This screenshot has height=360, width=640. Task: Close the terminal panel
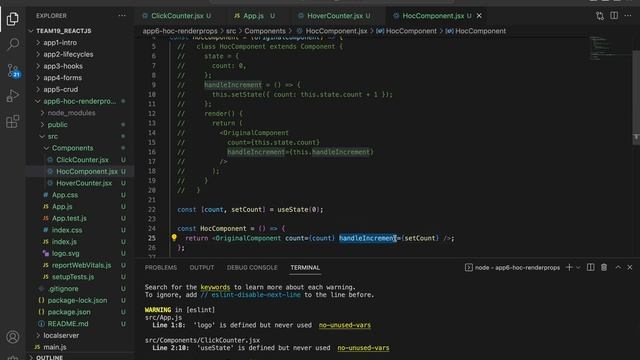[630, 267]
